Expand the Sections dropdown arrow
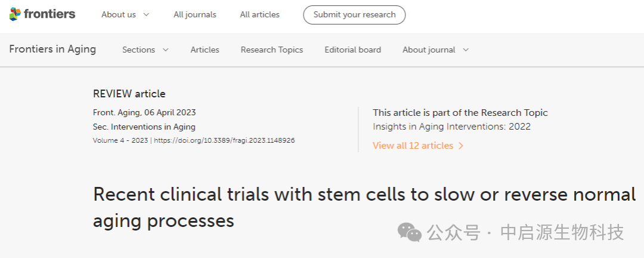644x258 pixels. [166, 50]
